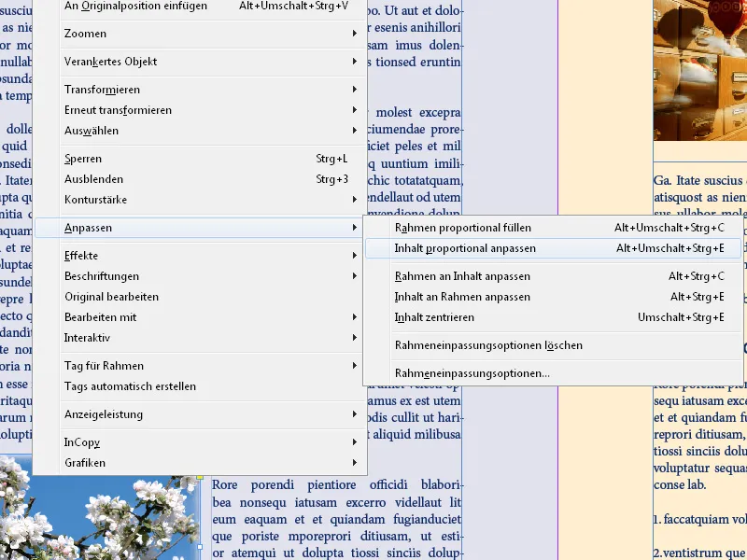
Task: Open Rahmeneinpassungsoptionen... dialog entry
Action: pos(553,373)
